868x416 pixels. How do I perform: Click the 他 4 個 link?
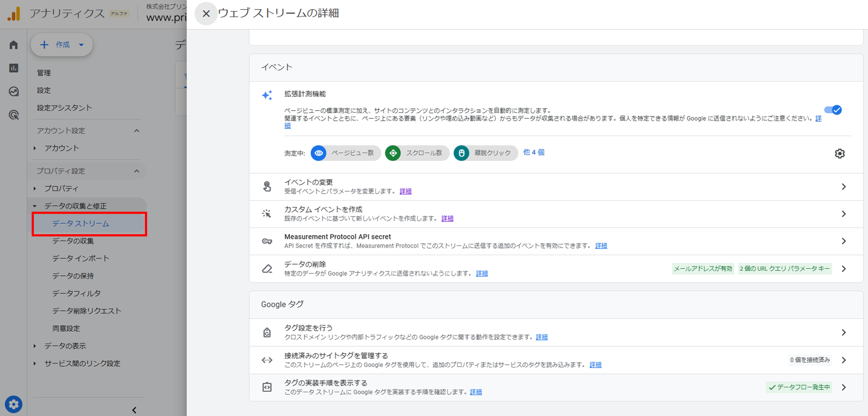click(x=533, y=152)
